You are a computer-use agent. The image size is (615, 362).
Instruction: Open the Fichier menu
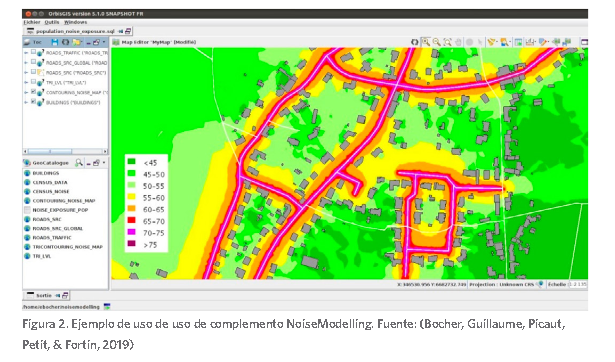(32, 22)
